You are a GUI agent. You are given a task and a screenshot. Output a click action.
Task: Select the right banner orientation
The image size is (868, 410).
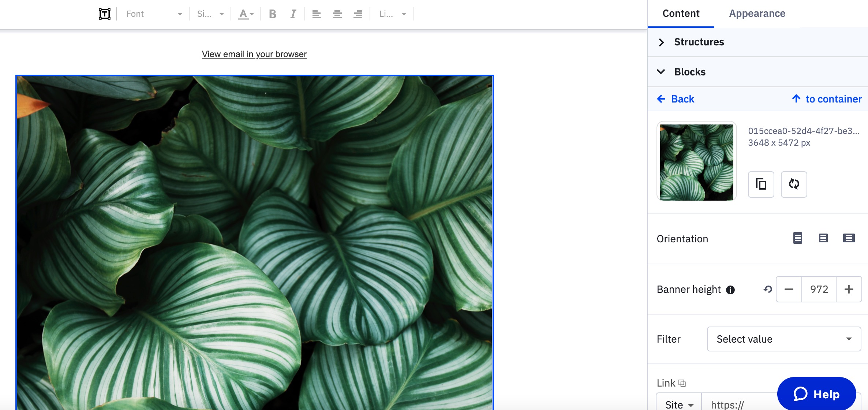coord(849,238)
